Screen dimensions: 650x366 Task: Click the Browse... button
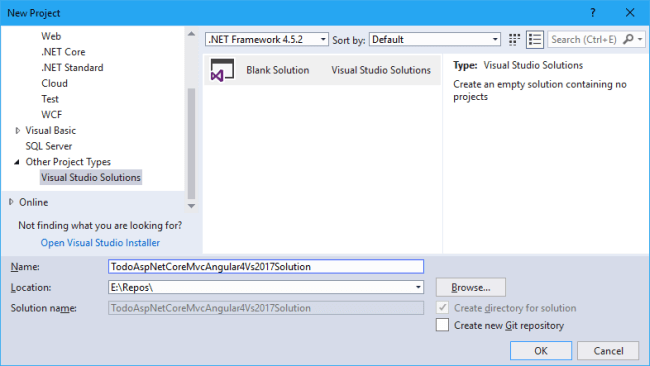click(471, 287)
